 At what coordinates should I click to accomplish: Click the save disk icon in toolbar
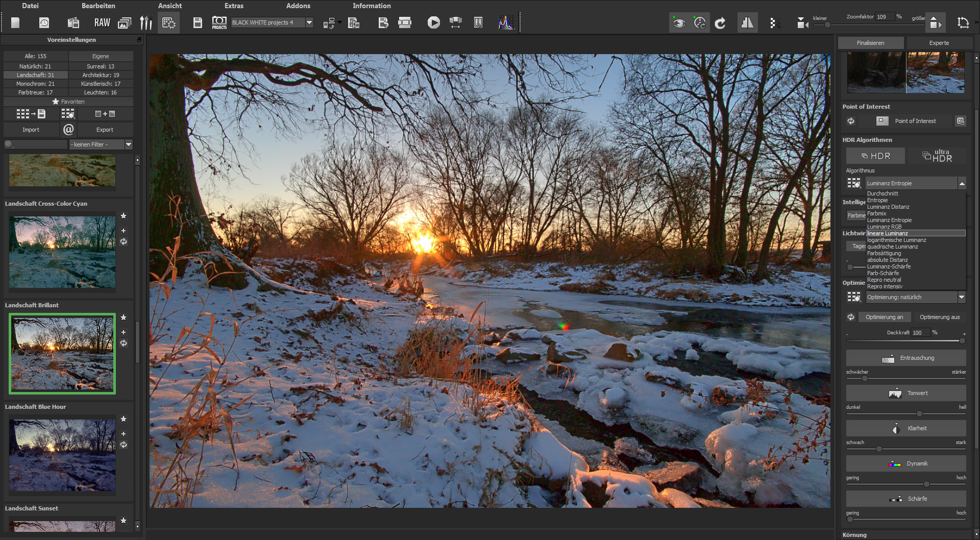198,23
